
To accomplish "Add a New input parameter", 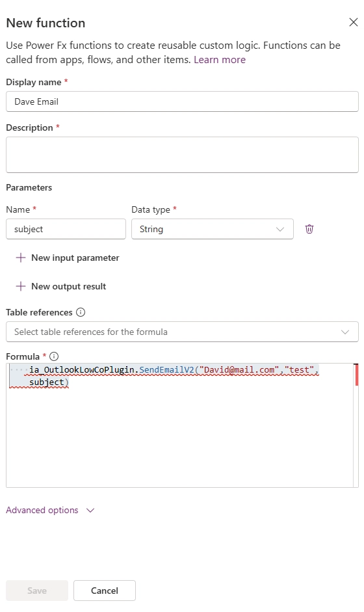I will coord(68,258).
